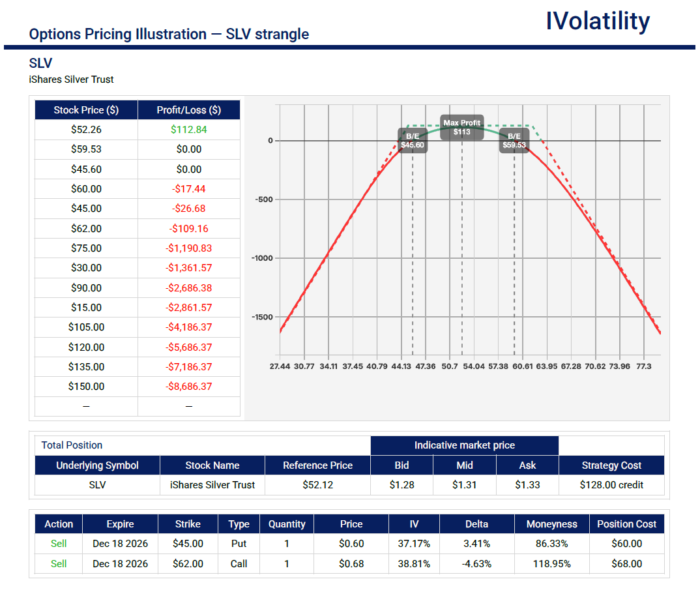
Task: Click the $62.00 stock price row
Action: click(138, 229)
